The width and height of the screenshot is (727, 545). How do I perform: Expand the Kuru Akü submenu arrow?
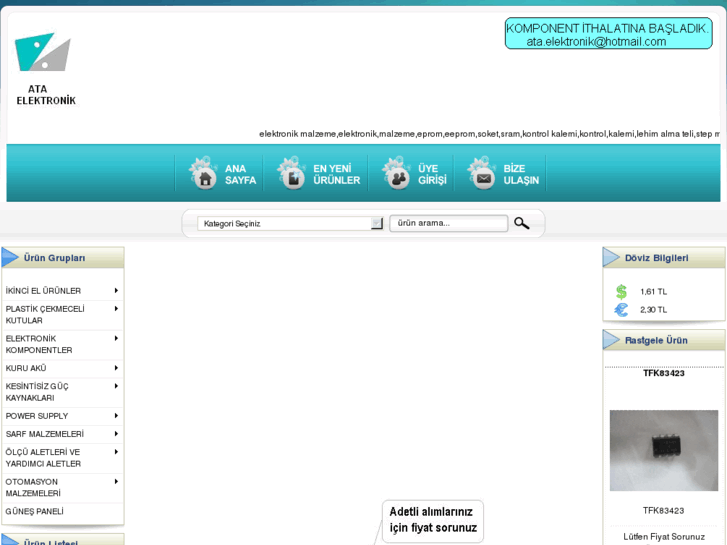116,368
